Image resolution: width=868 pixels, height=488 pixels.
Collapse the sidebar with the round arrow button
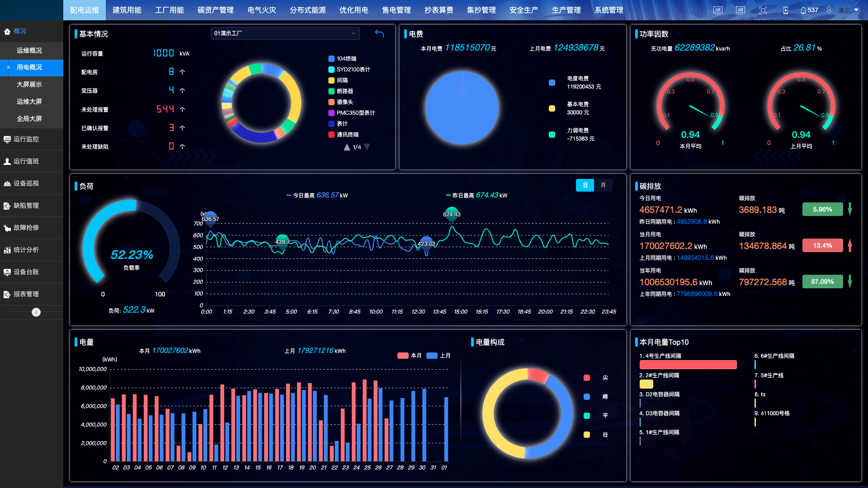(x=36, y=312)
